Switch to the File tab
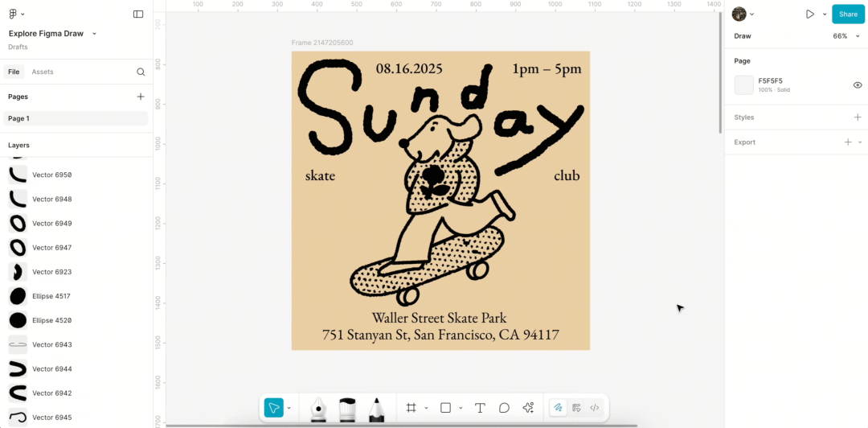This screenshot has width=868, height=428. coord(14,72)
